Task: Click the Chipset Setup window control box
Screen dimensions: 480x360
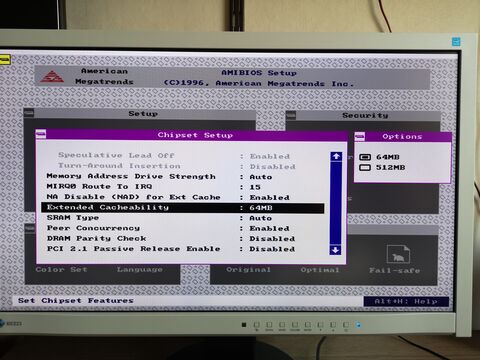Action: point(41,134)
